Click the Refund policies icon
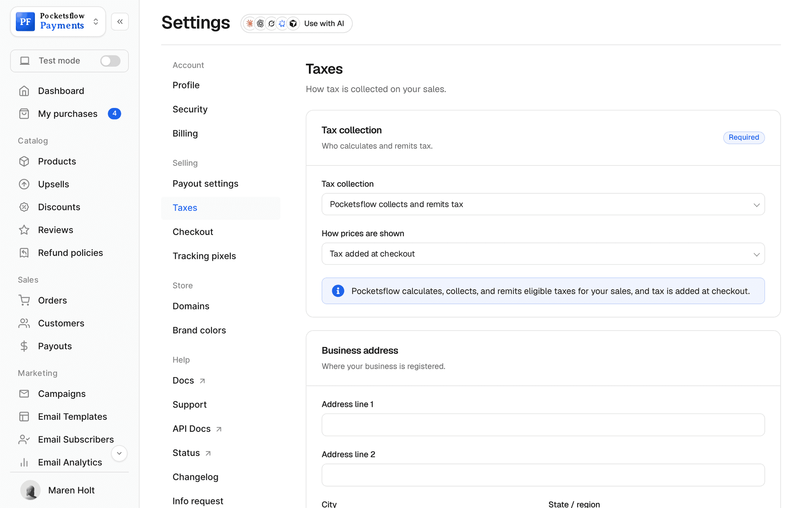812x508 pixels. [24, 253]
